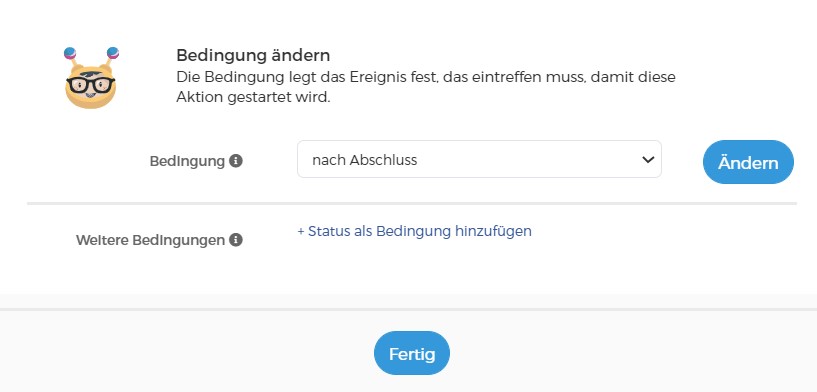Viewport: 817px width, 392px height.
Task: Confirm with the Fertig button
Action: [412, 353]
